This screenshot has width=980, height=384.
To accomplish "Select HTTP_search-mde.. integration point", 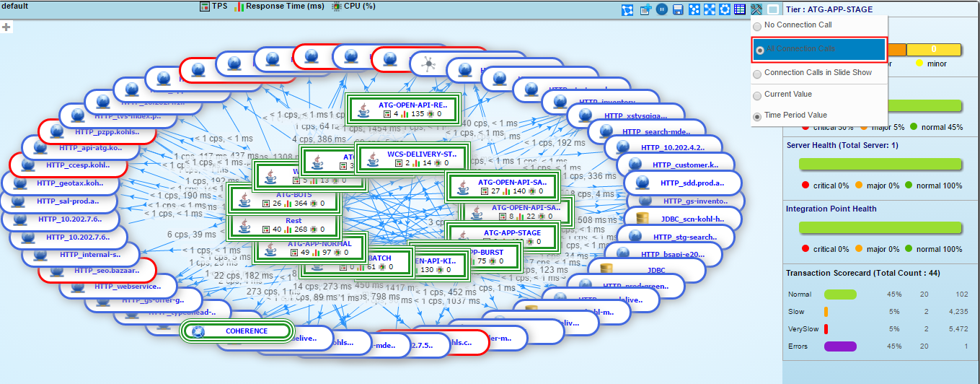I will coord(656,132).
